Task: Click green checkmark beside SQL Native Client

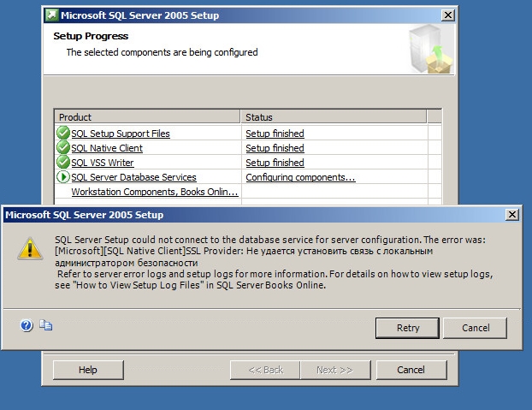Action: click(x=62, y=148)
